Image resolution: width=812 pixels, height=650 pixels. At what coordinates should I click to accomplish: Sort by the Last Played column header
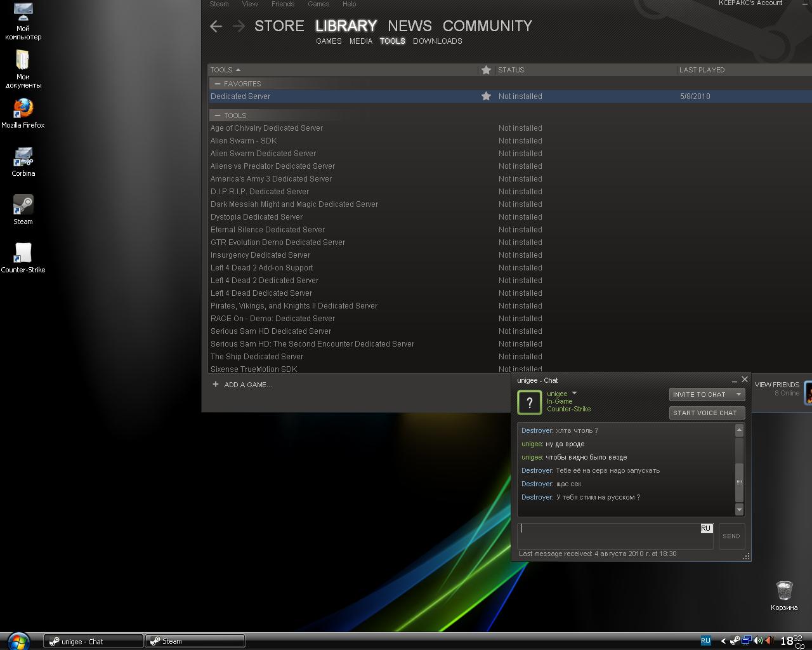(x=745, y=70)
